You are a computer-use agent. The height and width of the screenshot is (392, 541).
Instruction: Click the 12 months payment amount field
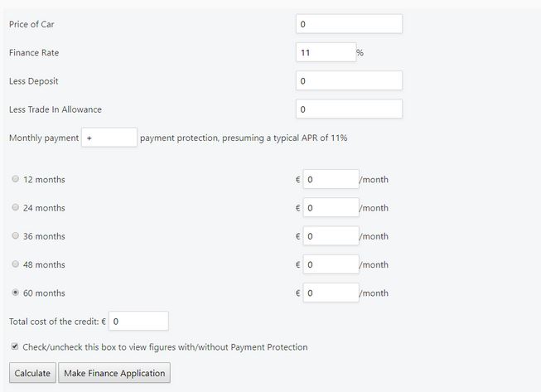pos(330,179)
